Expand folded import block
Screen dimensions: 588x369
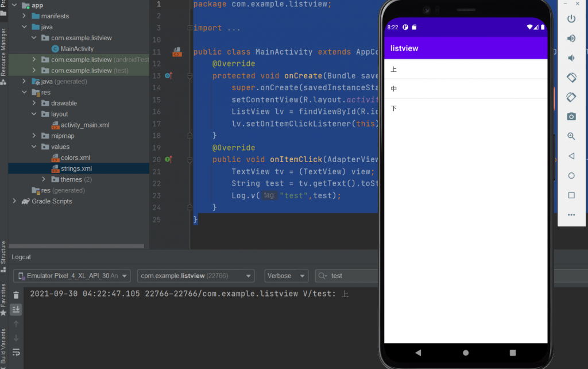coord(189,28)
